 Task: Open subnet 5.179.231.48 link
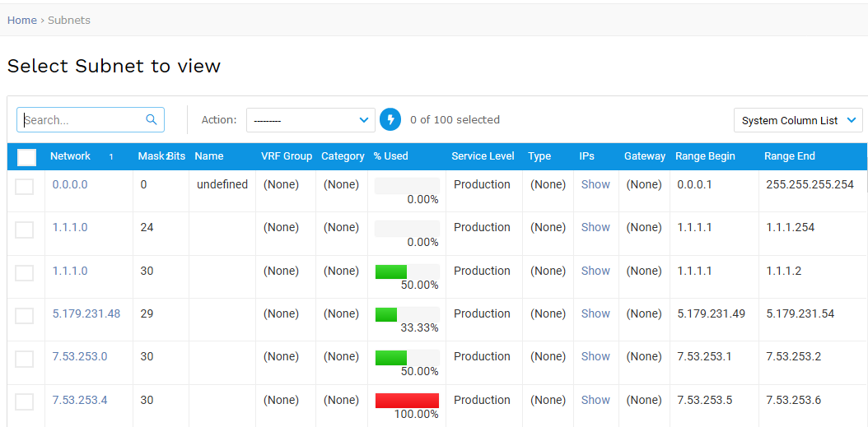click(86, 313)
